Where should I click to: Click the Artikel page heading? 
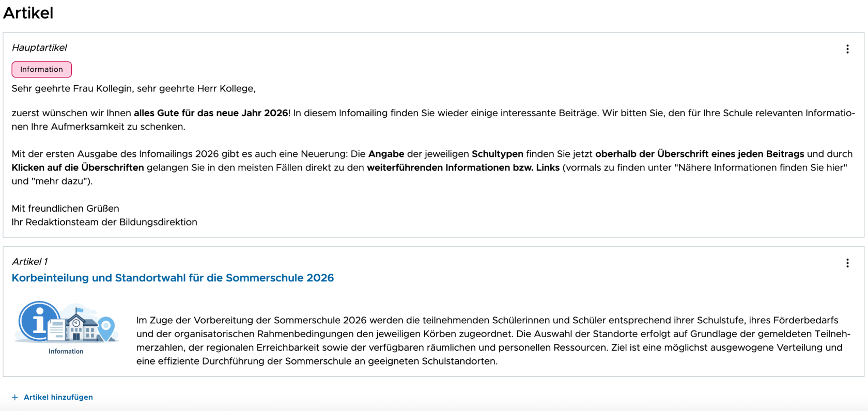[28, 13]
